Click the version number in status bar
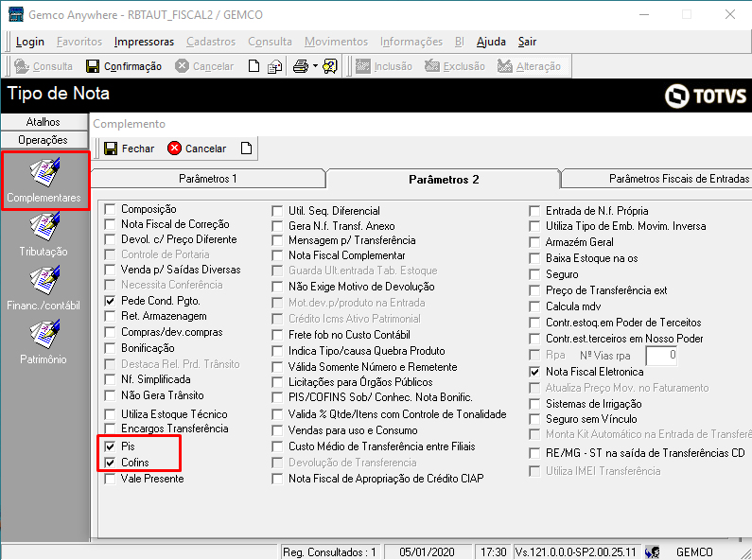The image size is (752, 560). [575, 552]
